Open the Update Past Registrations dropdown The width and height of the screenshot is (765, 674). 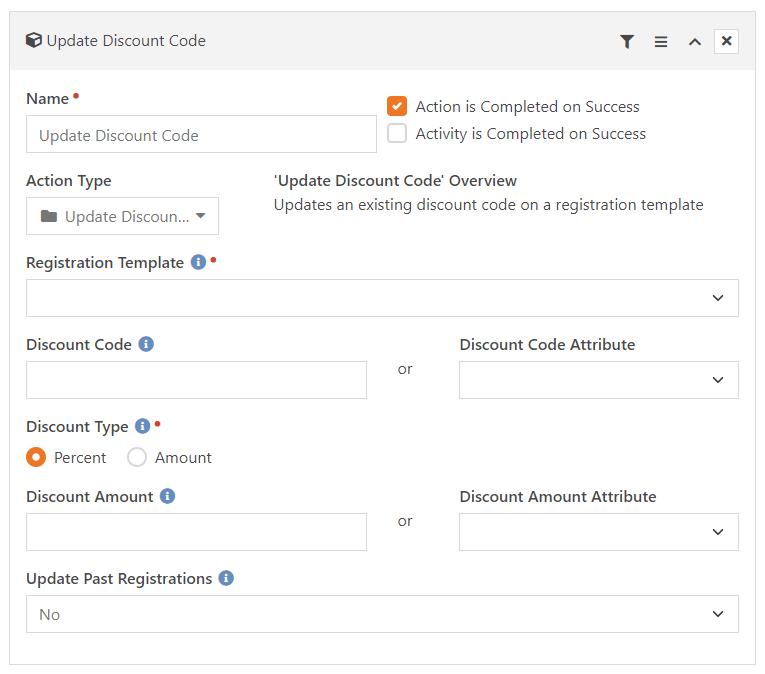(382, 614)
